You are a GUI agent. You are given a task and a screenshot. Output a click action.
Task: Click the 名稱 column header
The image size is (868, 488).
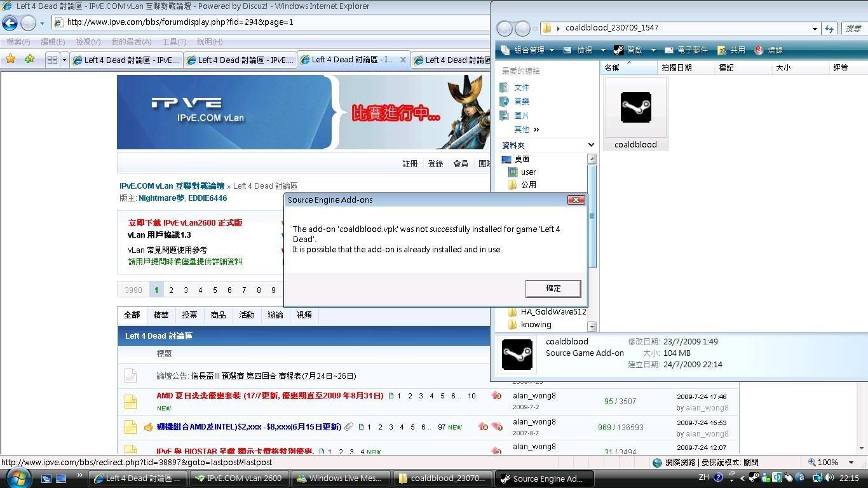pos(613,68)
